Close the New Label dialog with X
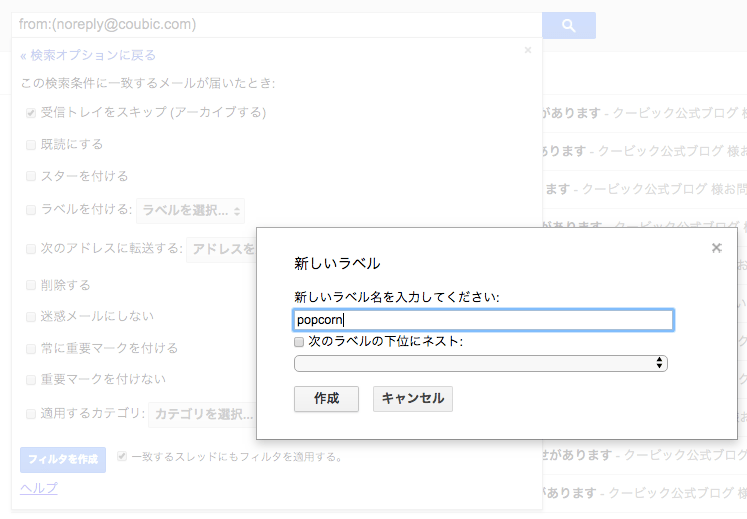The height and width of the screenshot is (519, 747). 717,248
